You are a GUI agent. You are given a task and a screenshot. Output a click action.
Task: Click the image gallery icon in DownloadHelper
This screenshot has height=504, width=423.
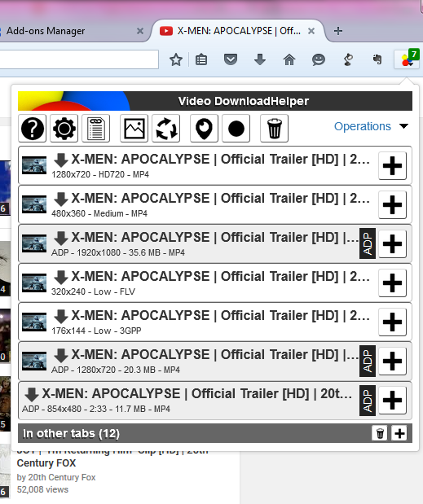coord(134,129)
